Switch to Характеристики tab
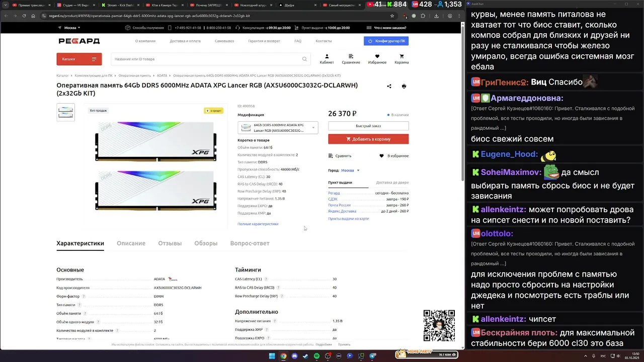This screenshot has height=362, width=644. 80,243
